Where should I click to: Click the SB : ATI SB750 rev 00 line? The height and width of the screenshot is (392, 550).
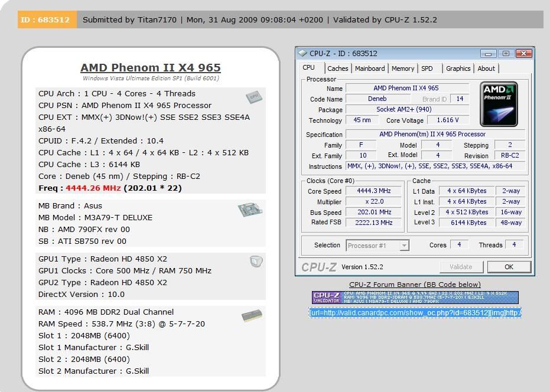coord(82,241)
